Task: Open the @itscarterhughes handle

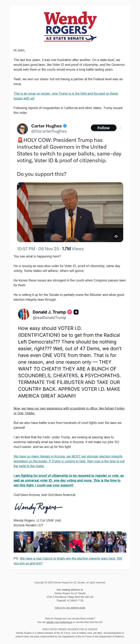Action: [49, 131]
